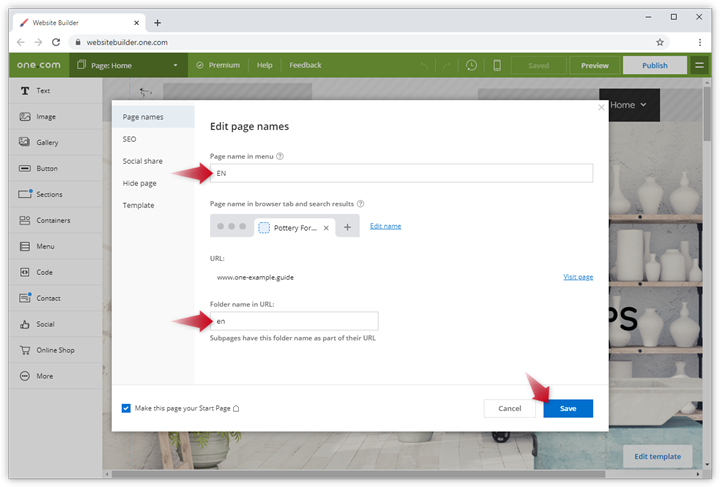Expand the Home menu chevron on page
The width and height of the screenshot is (720, 487).
(643, 105)
